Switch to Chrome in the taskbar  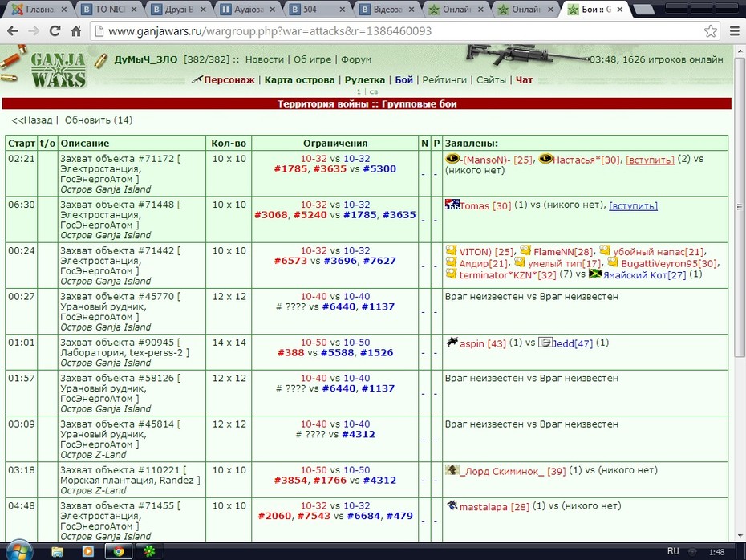click(x=118, y=551)
